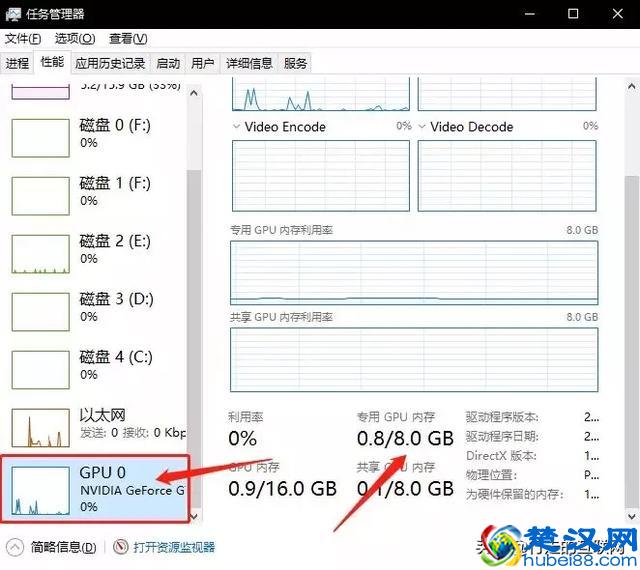The width and height of the screenshot is (640, 570).
Task: Click the Video Decode graph
Action: 507,176
